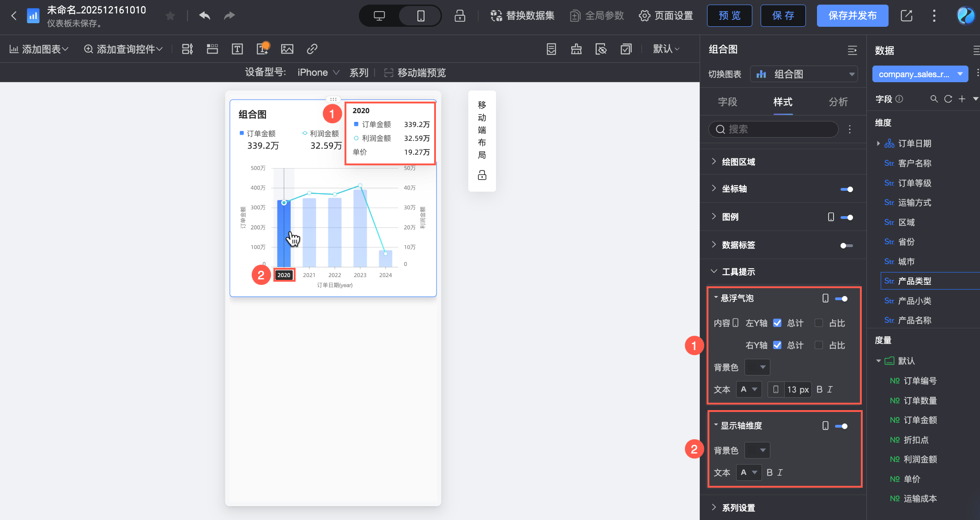Uncheck 左Y轴 总计 checkbox
Viewport: 980px width, 520px height.
777,323
